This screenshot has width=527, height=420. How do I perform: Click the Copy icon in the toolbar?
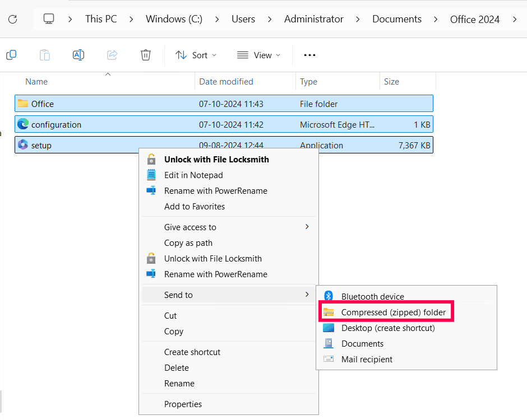point(11,54)
